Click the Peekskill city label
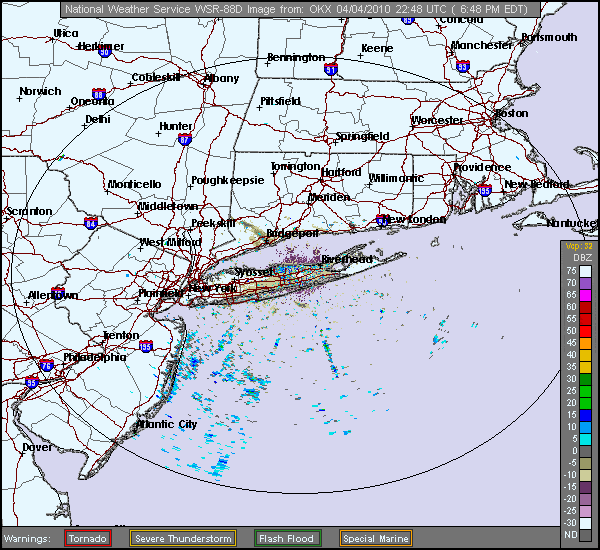This screenshot has height=550, width=600. tap(213, 223)
